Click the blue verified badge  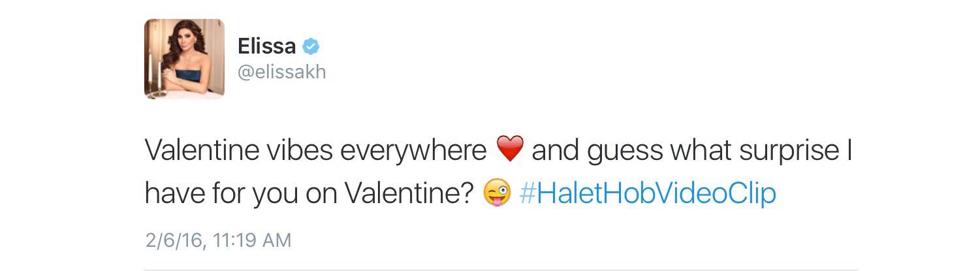[x=311, y=47]
